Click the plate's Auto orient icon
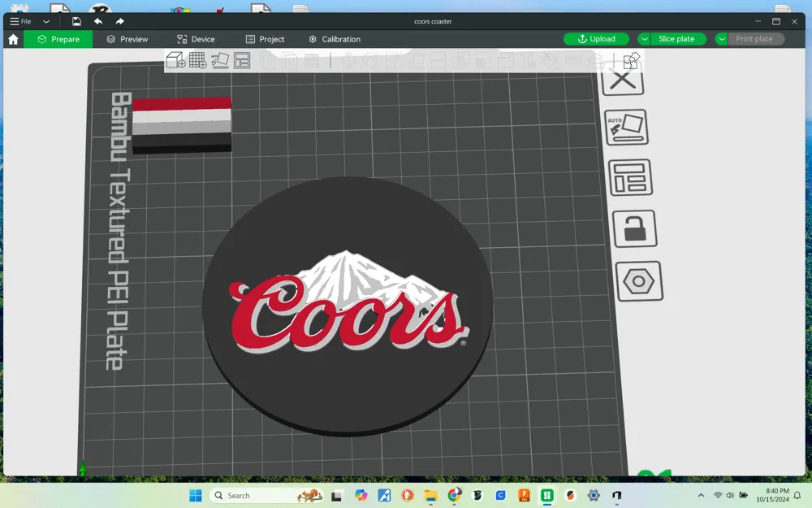Image resolution: width=812 pixels, height=508 pixels. point(627,127)
